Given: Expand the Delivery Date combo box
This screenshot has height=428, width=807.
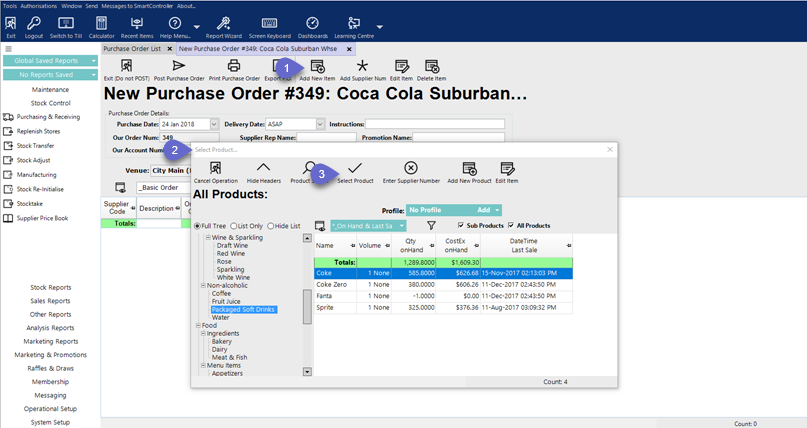Looking at the screenshot, I should point(320,125).
